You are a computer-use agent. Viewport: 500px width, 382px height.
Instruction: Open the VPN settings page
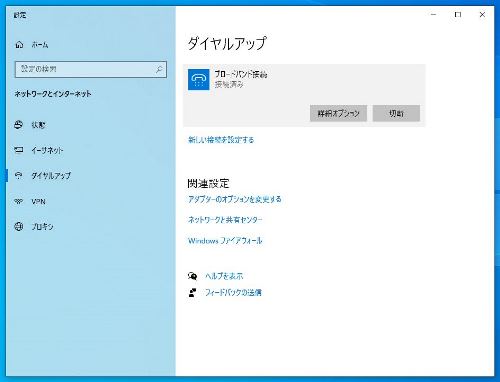(x=38, y=202)
